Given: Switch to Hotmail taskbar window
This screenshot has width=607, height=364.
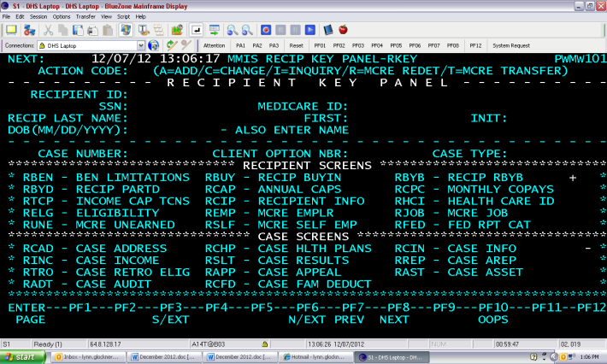Looking at the screenshot, I should [x=315, y=357].
